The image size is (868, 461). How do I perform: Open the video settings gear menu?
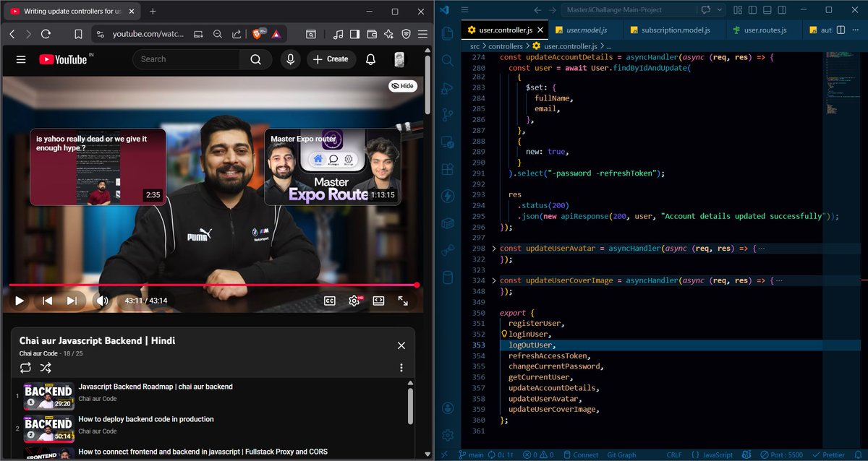354,301
